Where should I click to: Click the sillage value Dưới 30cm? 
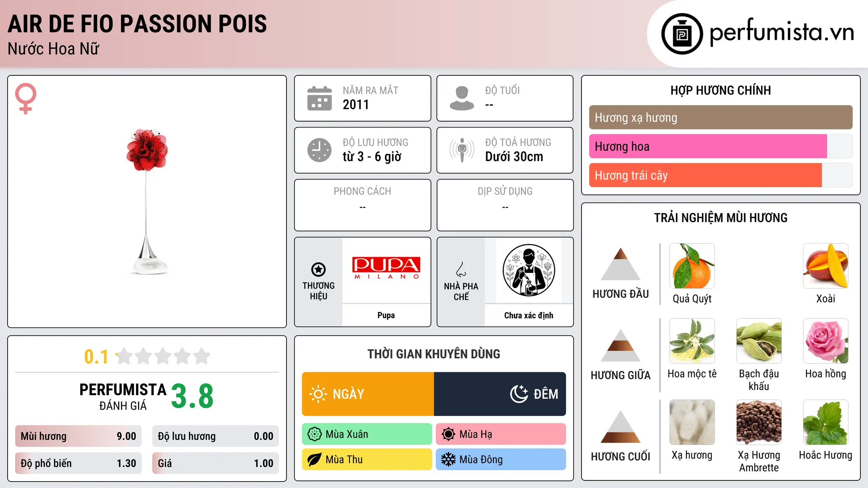click(x=514, y=157)
